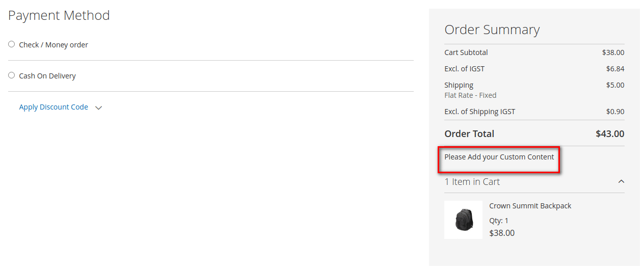This screenshot has width=644, height=269.
Task: Click the "Cash On Delivery" label text
Action: (47, 76)
